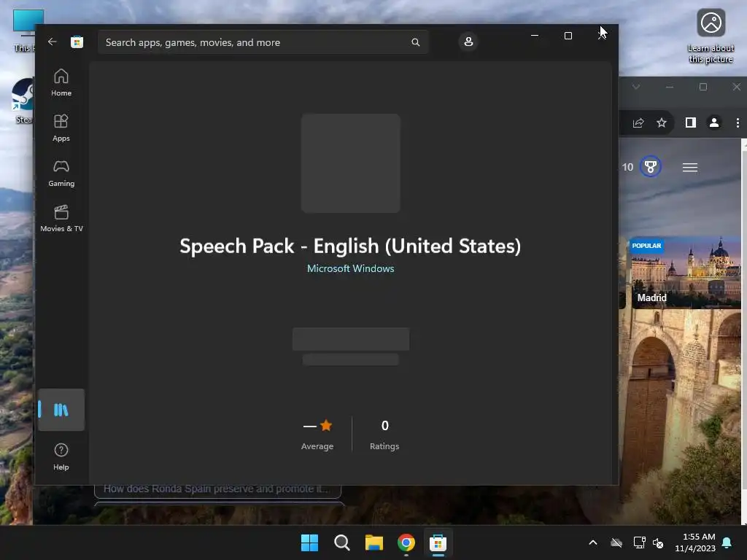Viewport: 747px width, 560px height.
Task: Open File Explorer from the taskbar
Action: [x=374, y=542]
